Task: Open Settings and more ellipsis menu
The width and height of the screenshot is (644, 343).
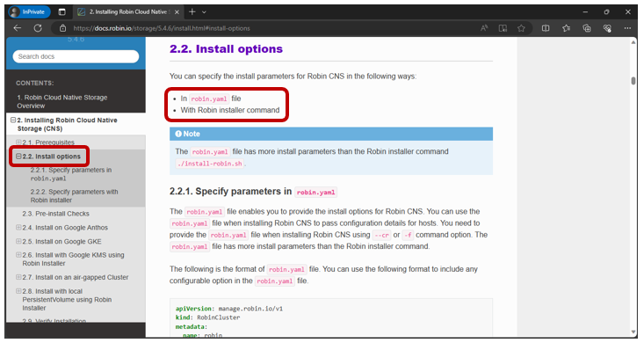Action: [x=627, y=28]
